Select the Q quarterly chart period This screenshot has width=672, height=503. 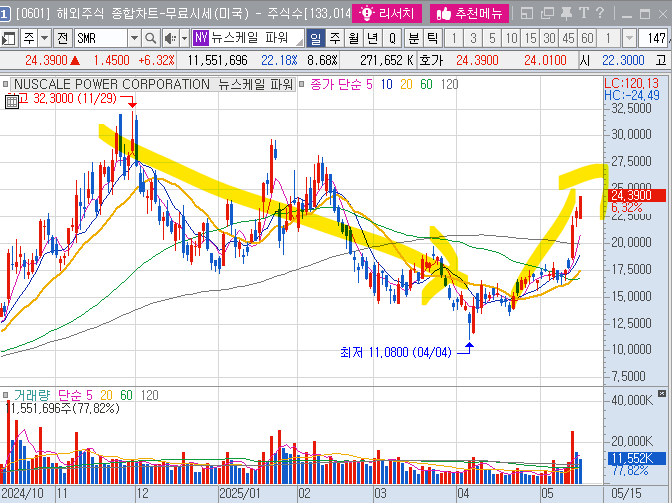click(x=392, y=39)
